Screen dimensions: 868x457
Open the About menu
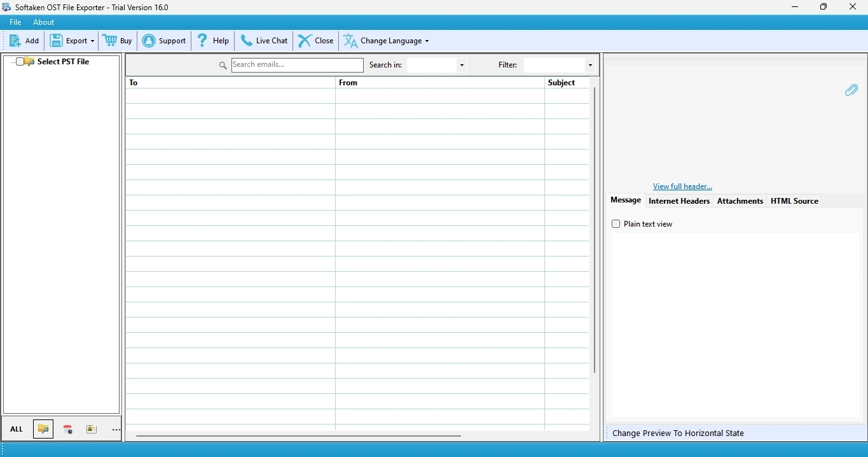44,22
